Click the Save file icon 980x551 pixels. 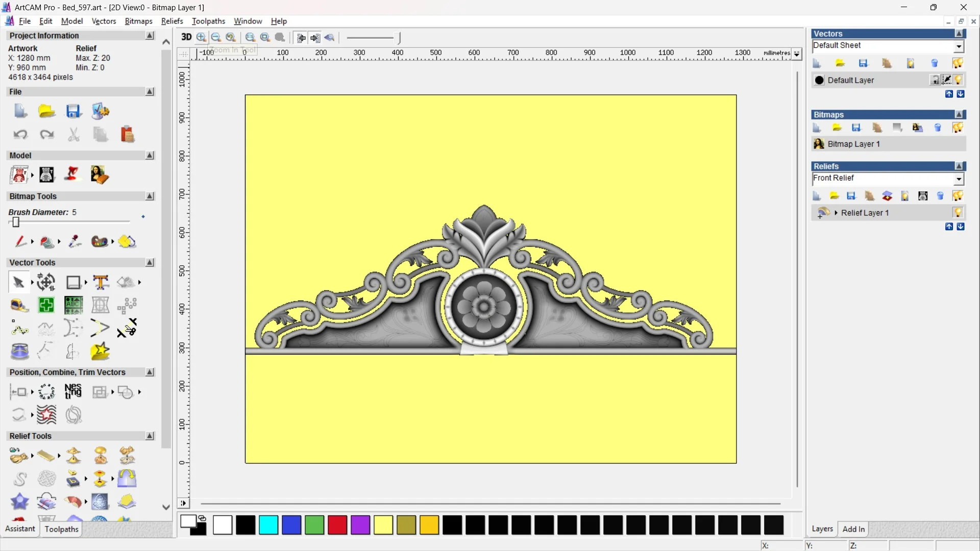pos(73,111)
